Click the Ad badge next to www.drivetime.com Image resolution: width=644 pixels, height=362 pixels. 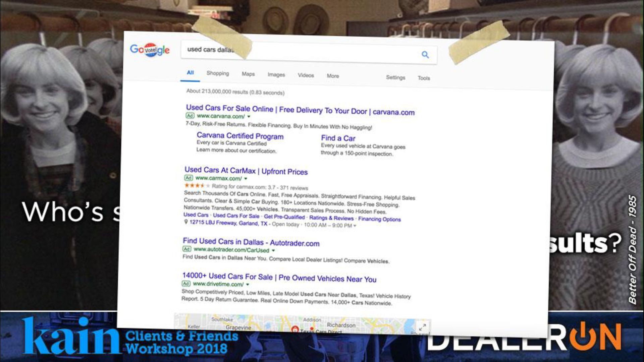(186, 283)
